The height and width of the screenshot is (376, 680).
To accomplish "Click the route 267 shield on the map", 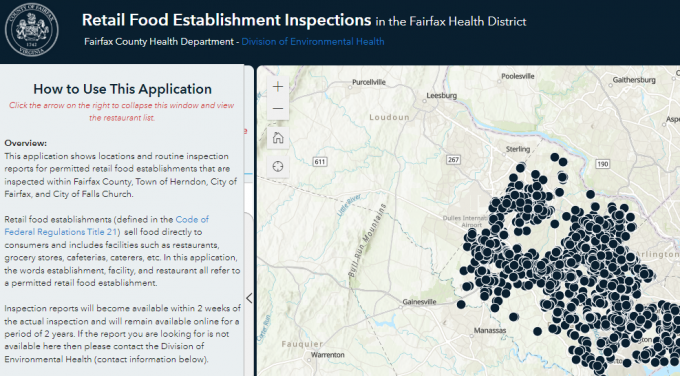I will pos(453,160).
